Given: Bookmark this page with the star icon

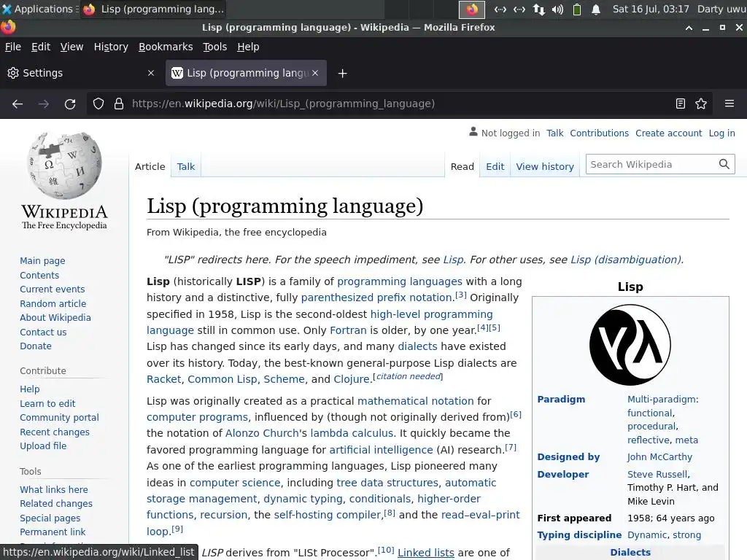Looking at the screenshot, I should pos(701,104).
